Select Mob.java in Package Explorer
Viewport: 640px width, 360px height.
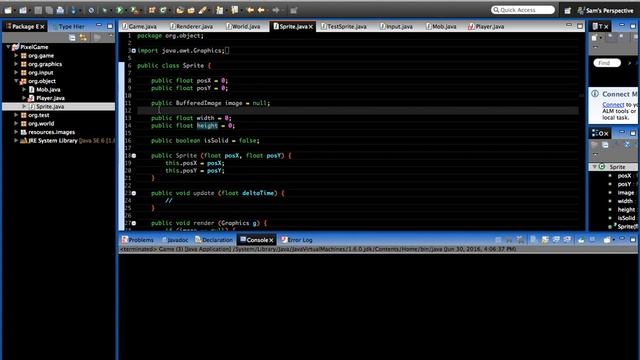[48, 90]
